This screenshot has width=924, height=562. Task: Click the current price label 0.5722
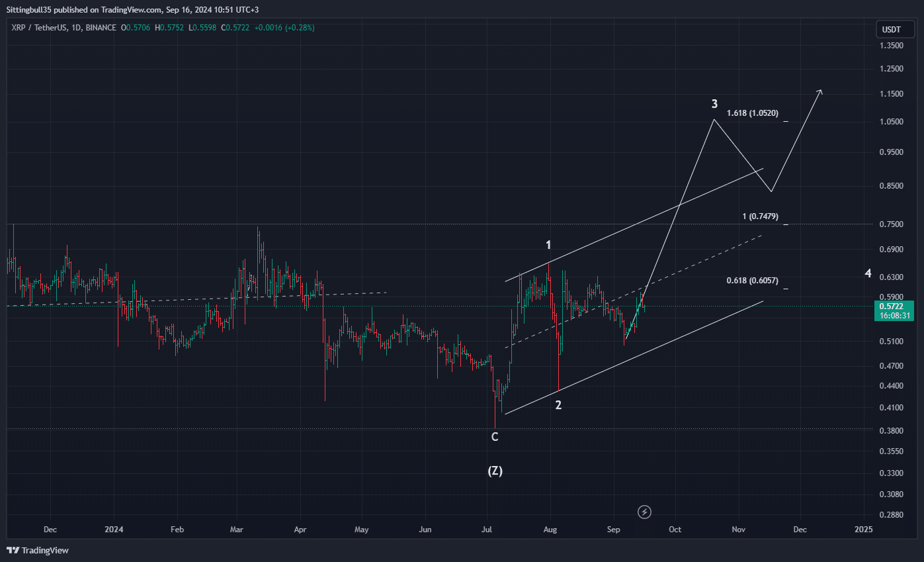point(892,306)
